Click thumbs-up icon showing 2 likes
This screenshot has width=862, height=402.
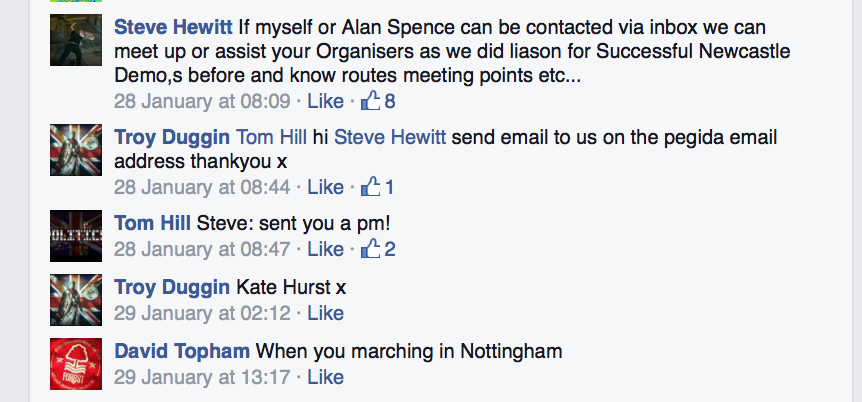(370, 249)
